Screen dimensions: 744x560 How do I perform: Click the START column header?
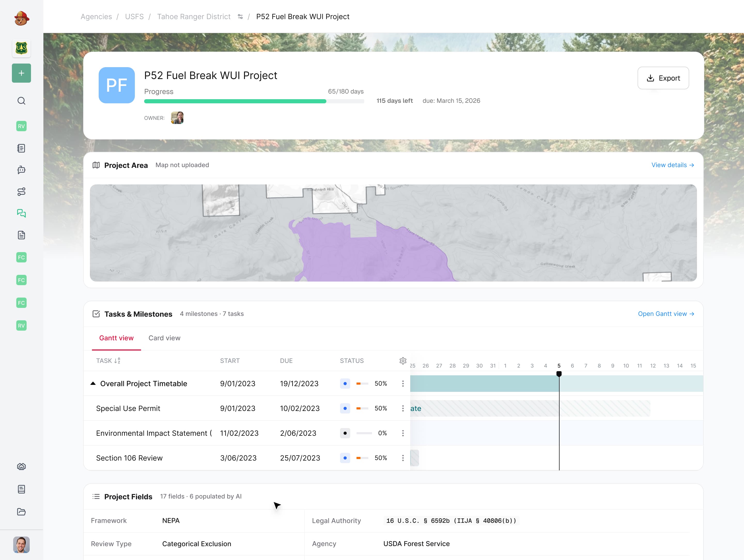230,361
